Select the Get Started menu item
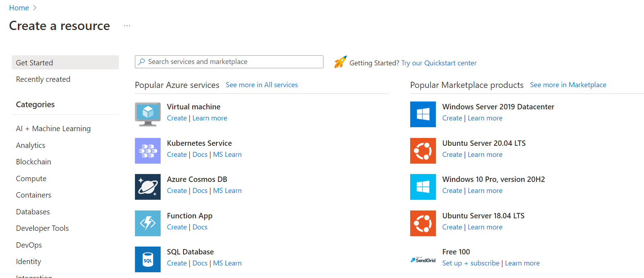This screenshot has height=278, width=644. pos(65,63)
